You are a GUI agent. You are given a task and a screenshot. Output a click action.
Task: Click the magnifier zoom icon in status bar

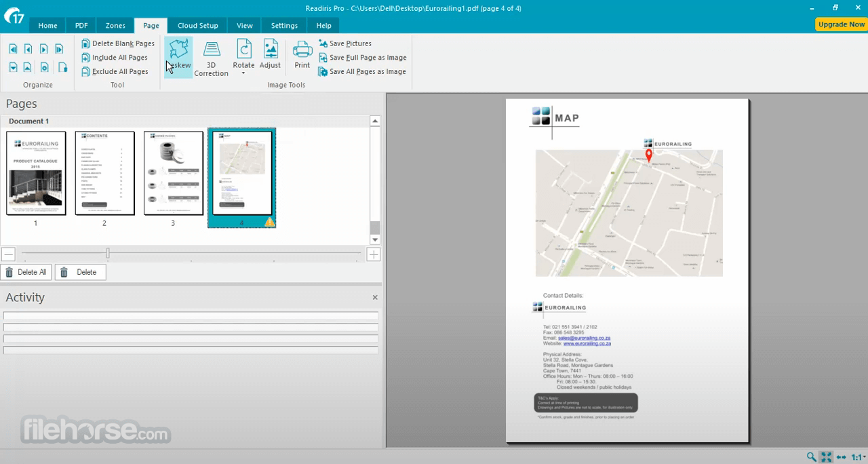(x=812, y=457)
